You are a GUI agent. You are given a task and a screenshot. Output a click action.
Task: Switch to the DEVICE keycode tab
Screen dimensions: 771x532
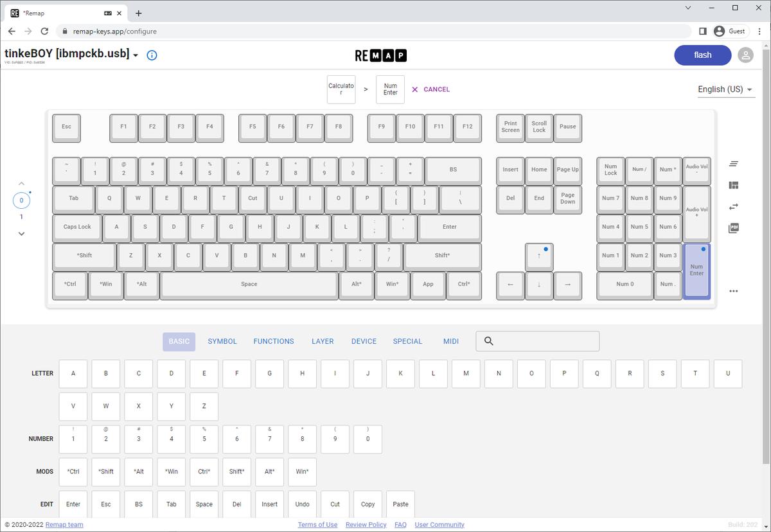[x=364, y=341]
